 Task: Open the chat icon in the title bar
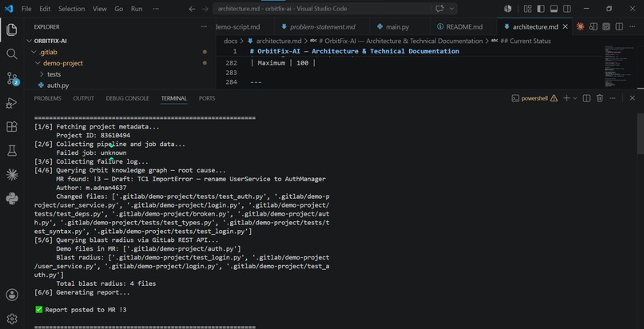click(439, 9)
